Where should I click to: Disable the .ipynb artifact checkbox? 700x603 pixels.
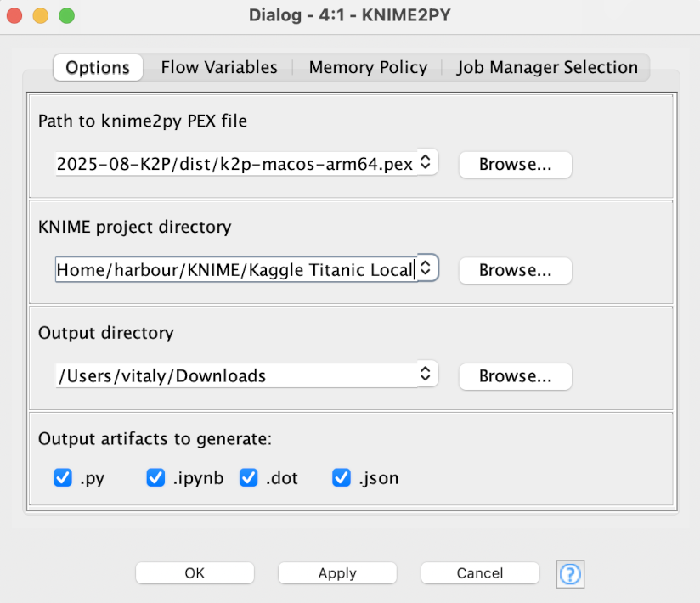(155, 478)
